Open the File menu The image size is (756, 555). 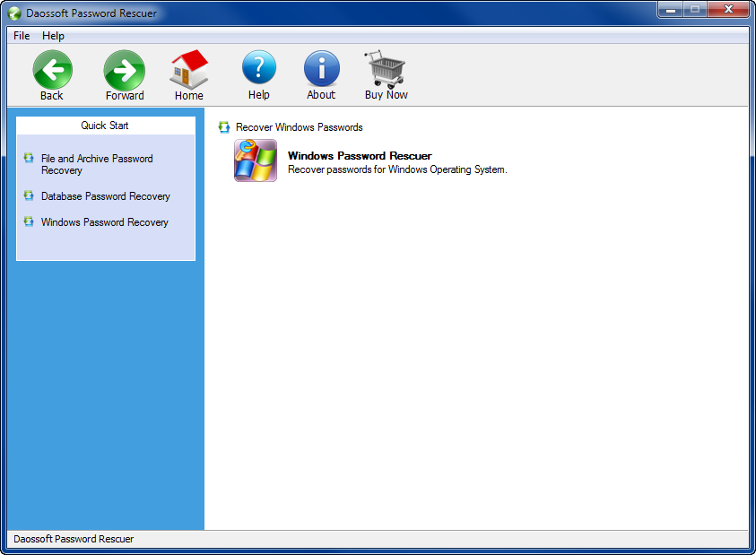click(x=22, y=36)
